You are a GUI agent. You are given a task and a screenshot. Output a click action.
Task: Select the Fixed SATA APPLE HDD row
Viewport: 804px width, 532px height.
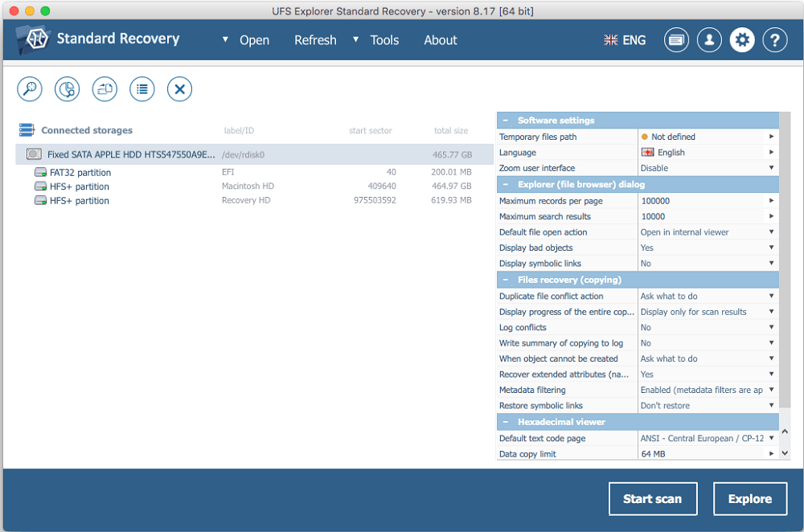[x=254, y=154]
